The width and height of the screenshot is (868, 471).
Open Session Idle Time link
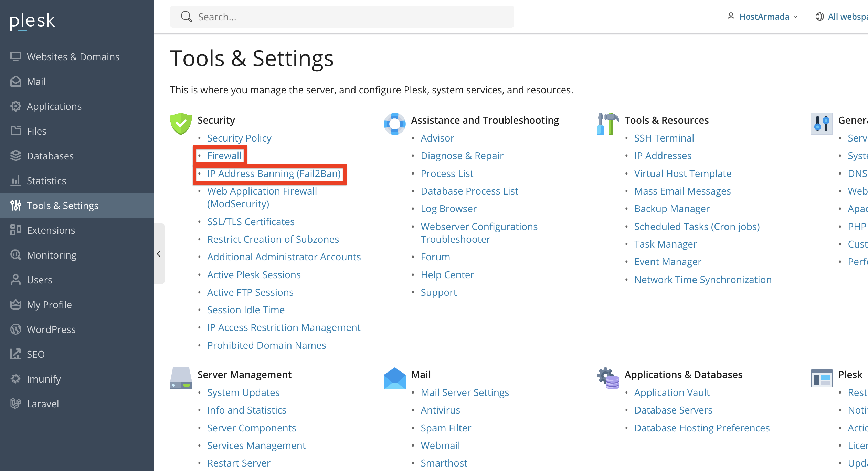pos(246,310)
